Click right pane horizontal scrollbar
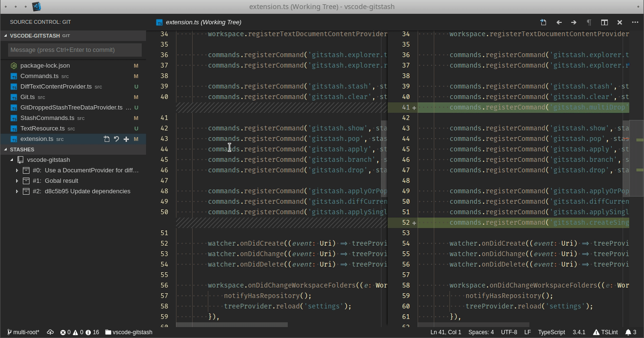Image resolution: width=644 pixels, height=338 pixels. pyautogui.click(x=473, y=325)
